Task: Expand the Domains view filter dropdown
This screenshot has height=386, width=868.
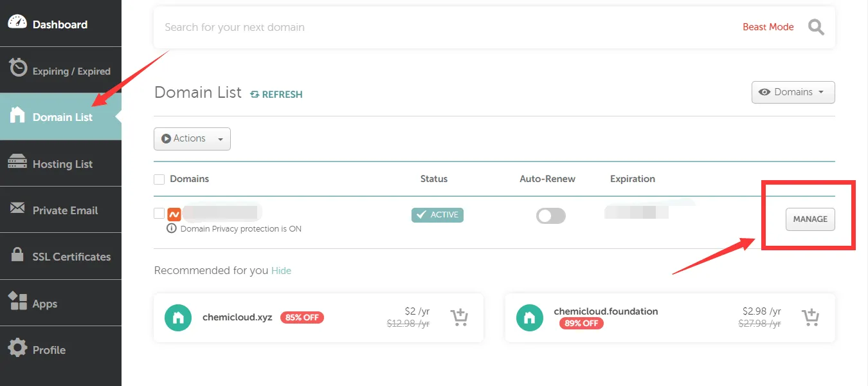Action: [793, 92]
